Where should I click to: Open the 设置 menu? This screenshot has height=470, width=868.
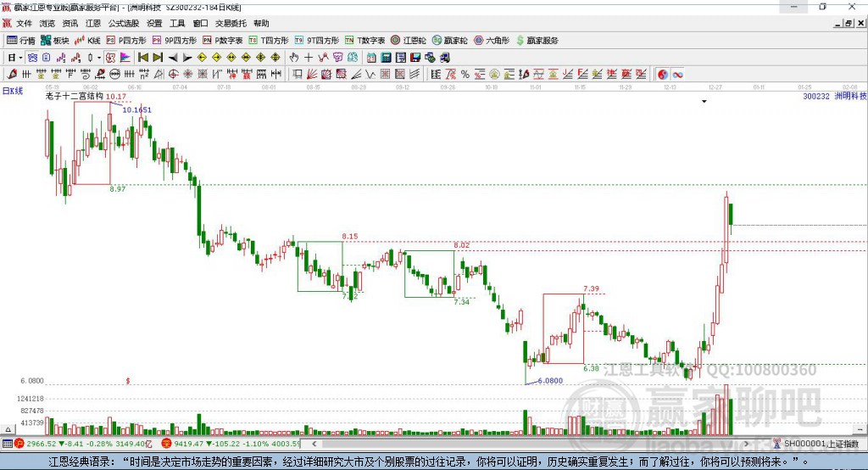click(x=154, y=23)
